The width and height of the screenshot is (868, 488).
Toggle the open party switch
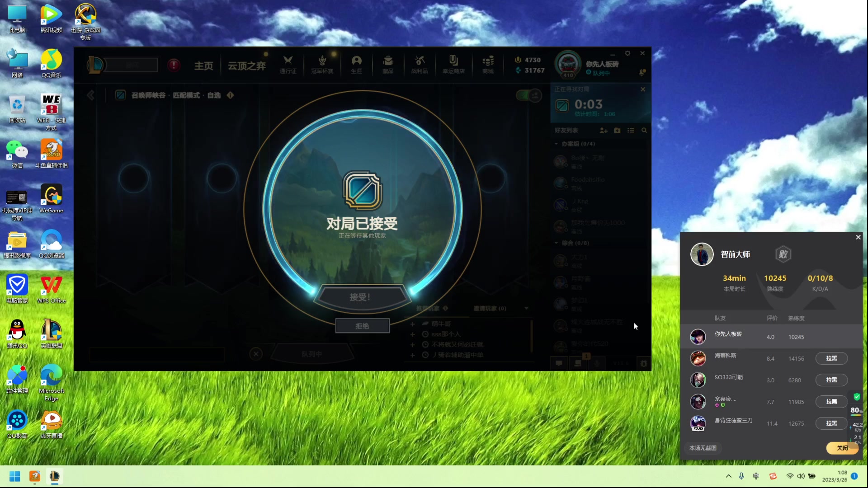(x=528, y=95)
